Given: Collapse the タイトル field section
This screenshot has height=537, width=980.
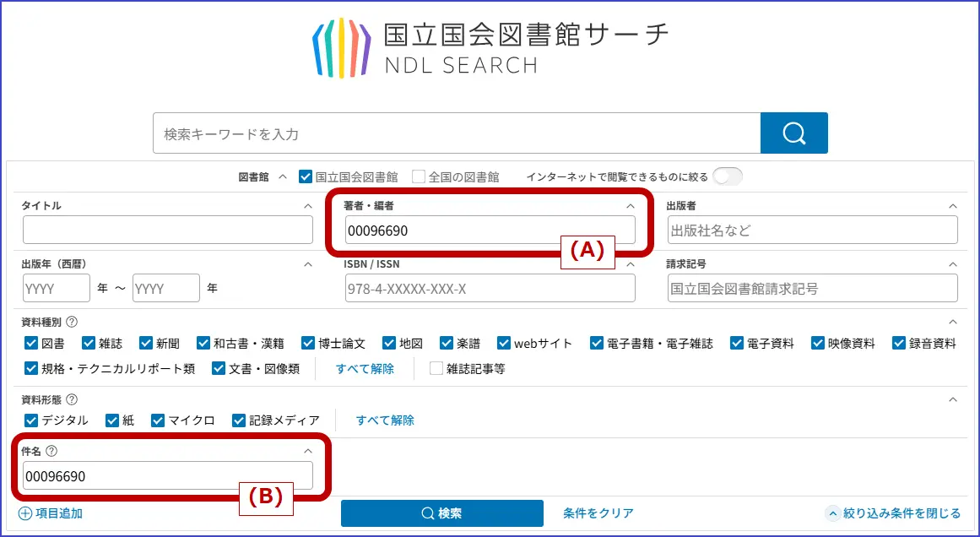Looking at the screenshot, I should pos(307,206).
